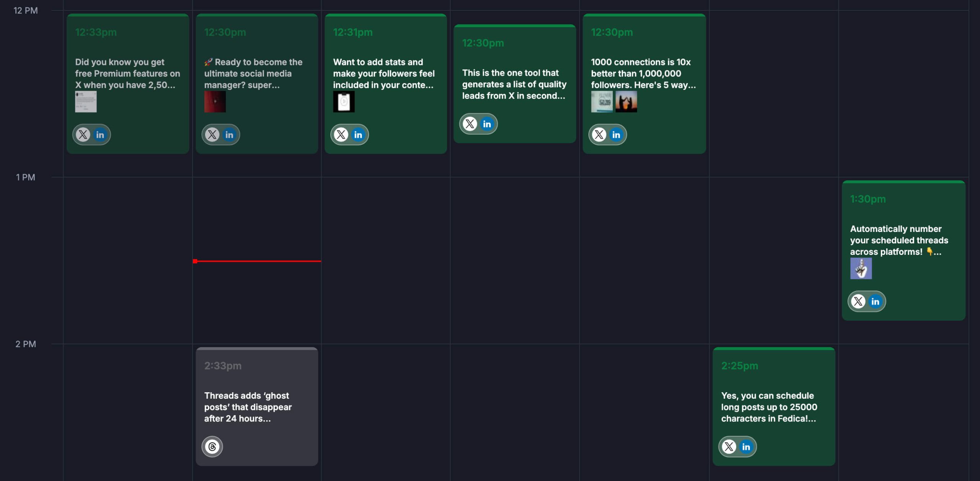Click X icon on social media manager post
The image size is (980, 481).
tap(212, 135)
